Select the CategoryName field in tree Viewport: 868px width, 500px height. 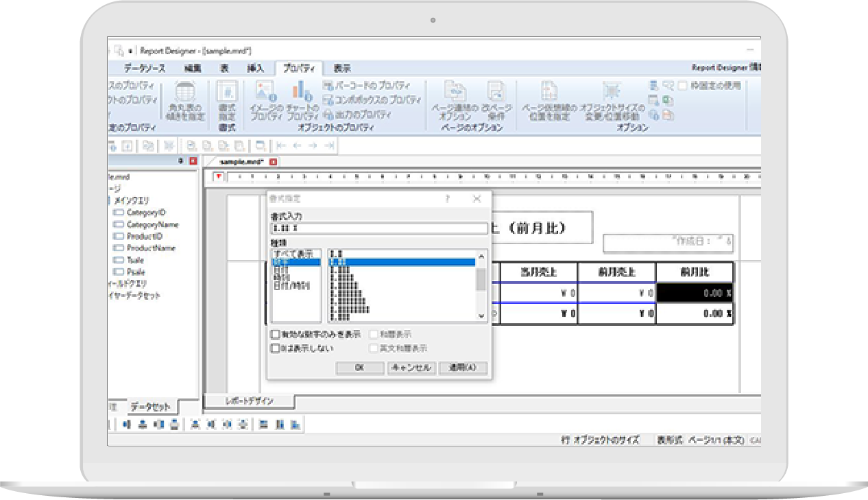(x=152, y=224)
